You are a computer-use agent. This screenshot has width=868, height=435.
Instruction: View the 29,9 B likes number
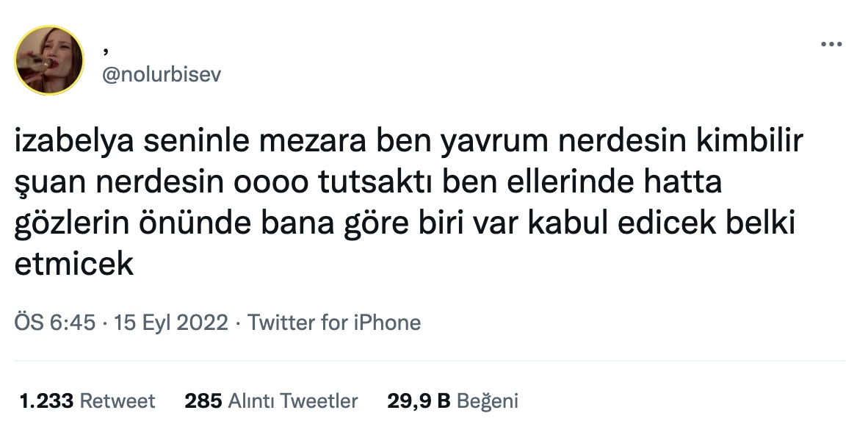coord(419,400)
